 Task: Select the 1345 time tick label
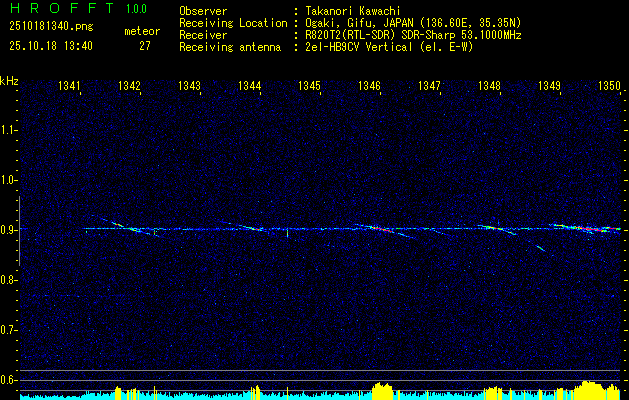tap(309, 87)
